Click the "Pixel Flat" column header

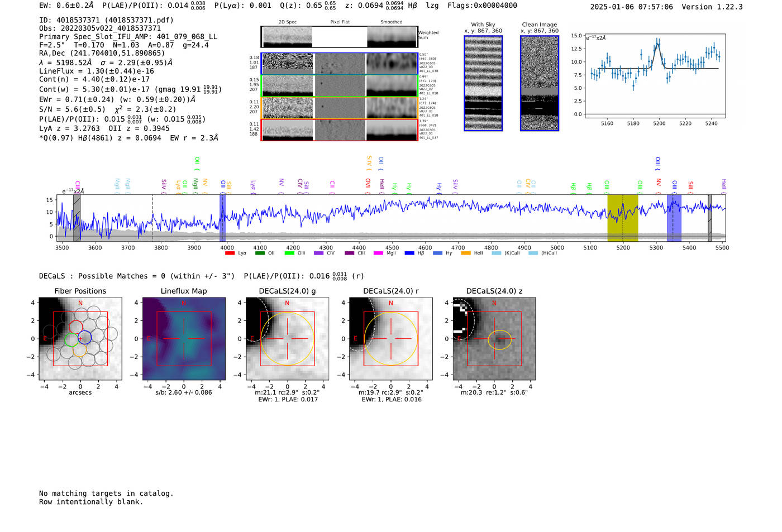click(x=340, y=22)
